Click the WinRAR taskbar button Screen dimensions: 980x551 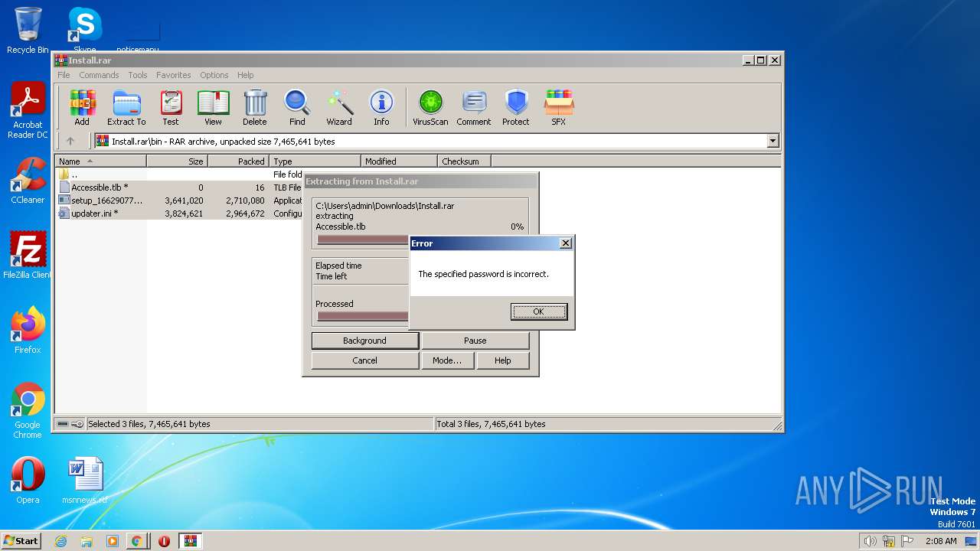point(190,541)
